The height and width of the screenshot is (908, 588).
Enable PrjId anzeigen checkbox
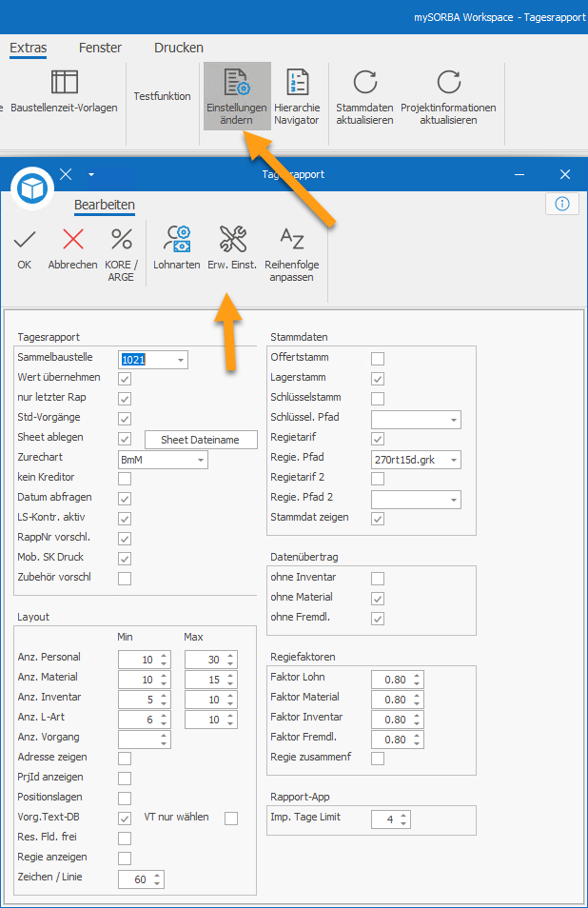pos(125,779)
